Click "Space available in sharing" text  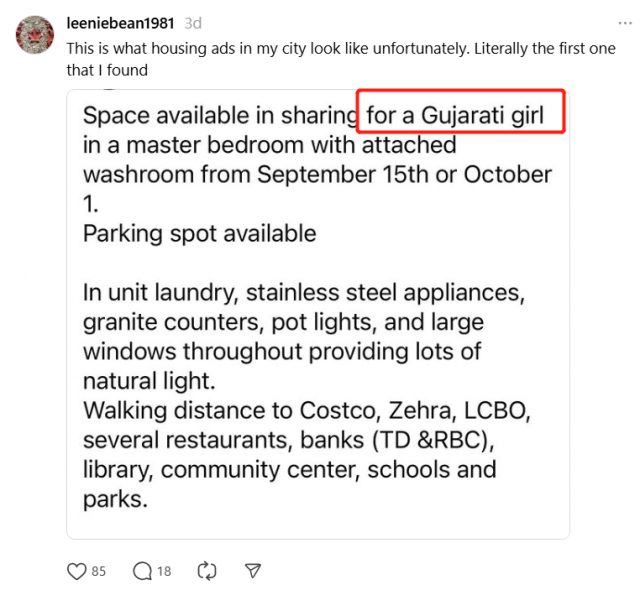pos(220,115)
